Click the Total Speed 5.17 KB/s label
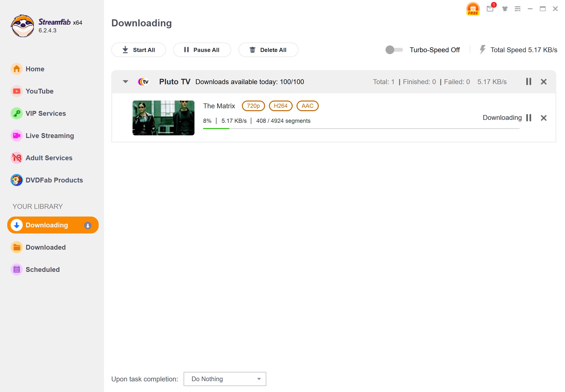The image size is (565, 392). coord(523,50)
